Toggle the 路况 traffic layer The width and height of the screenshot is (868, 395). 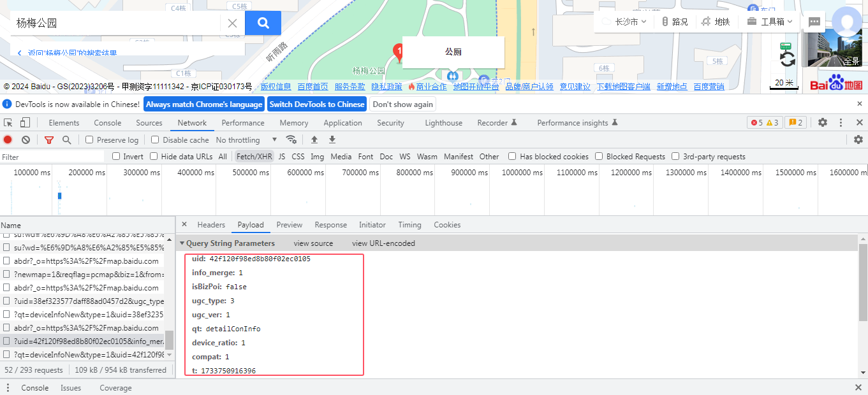674,22
